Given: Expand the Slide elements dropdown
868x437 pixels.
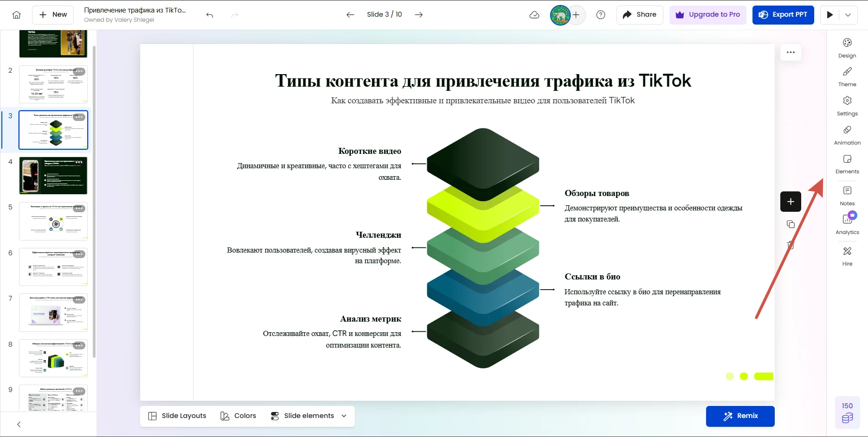Looking at the screenshot, I should tap(309, 416).
